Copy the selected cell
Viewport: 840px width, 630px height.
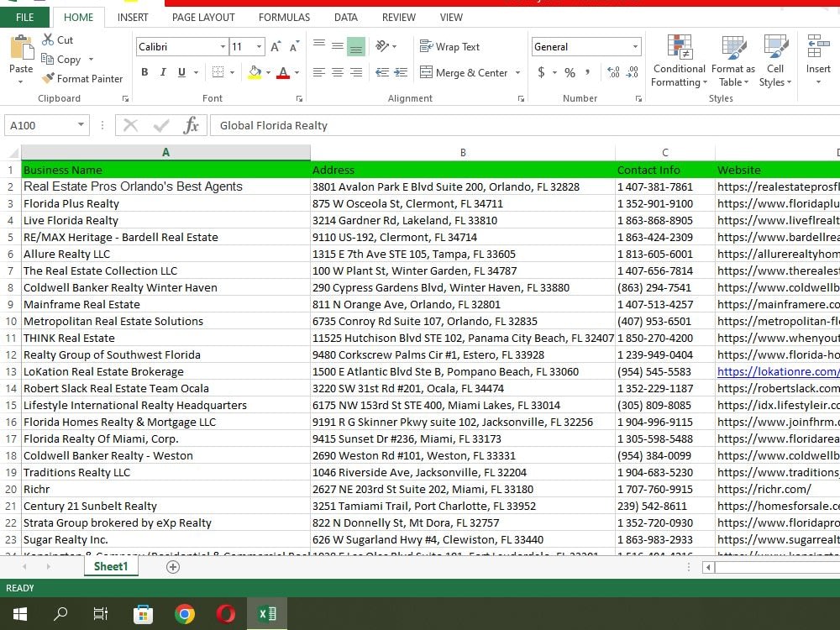coord(61,60)
